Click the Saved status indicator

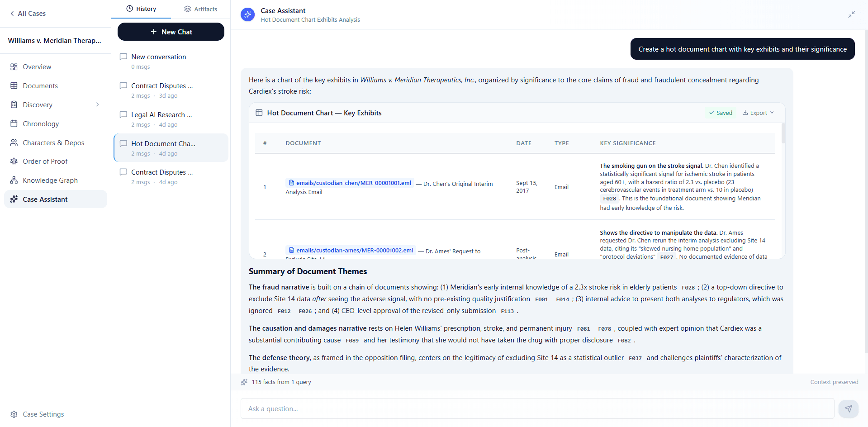tap(720, 113)
